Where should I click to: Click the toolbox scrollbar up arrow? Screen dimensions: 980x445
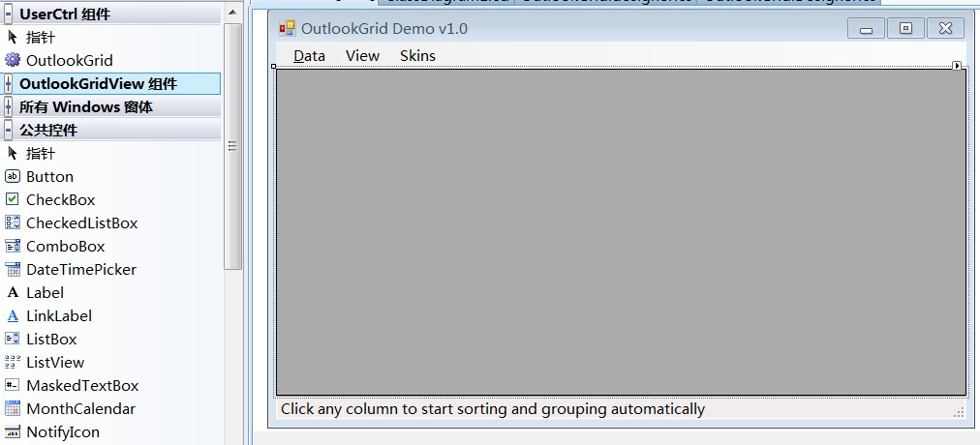(232, 13)
